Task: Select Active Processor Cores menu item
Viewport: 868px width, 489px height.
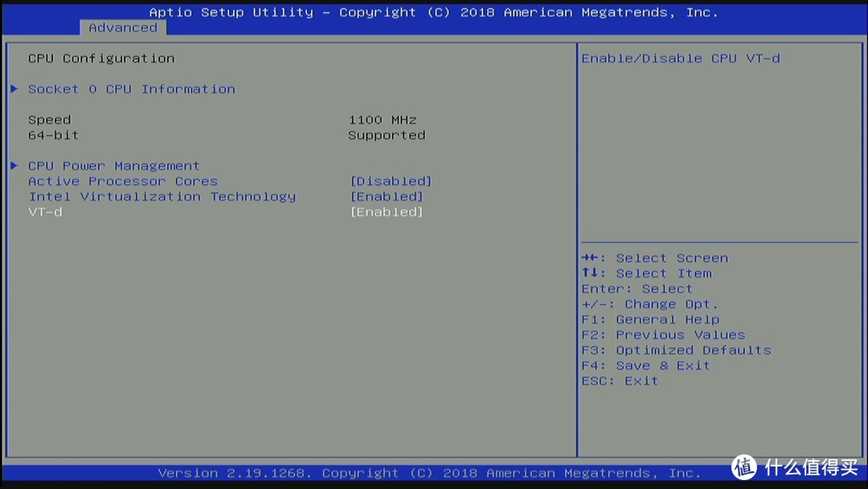Action: 123,181
